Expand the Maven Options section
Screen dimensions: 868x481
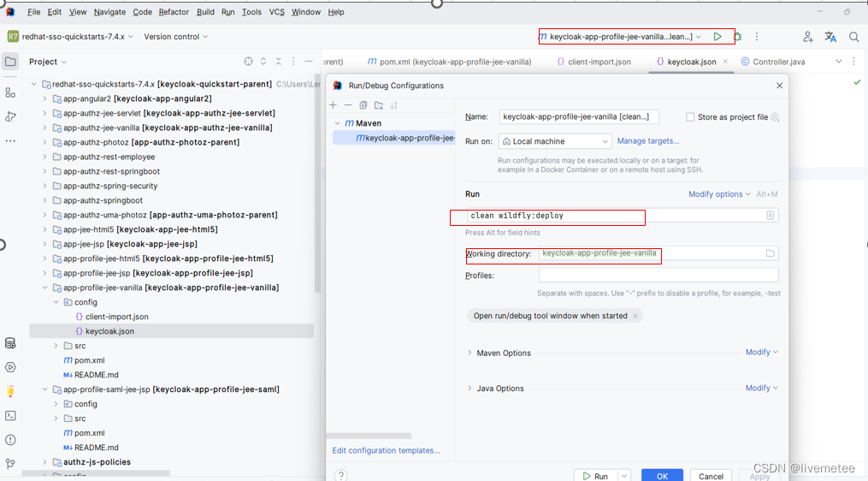pyautogui.click(x=469, y=353)
